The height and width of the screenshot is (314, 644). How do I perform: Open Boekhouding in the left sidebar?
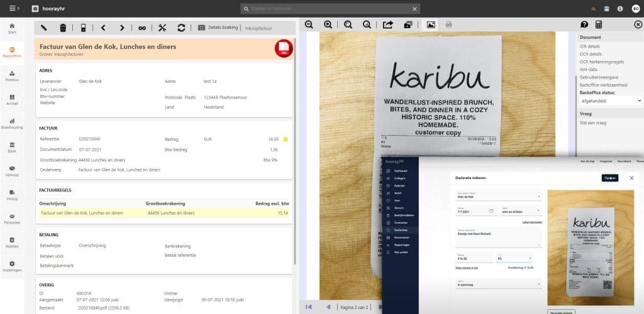click(12, 123)
